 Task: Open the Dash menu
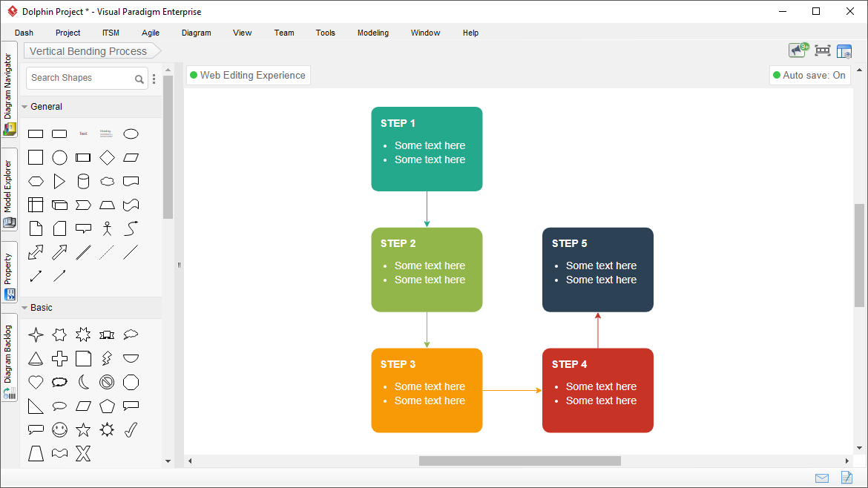[x=24, y=33]
